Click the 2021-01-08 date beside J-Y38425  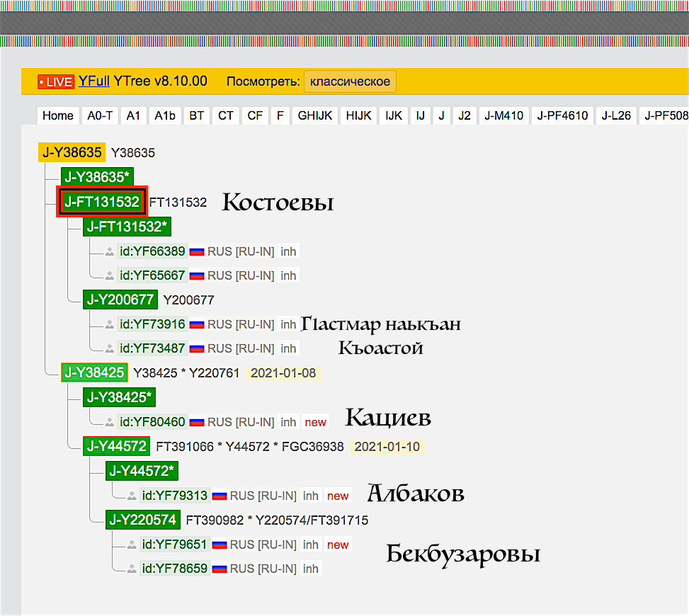[283, 372]
